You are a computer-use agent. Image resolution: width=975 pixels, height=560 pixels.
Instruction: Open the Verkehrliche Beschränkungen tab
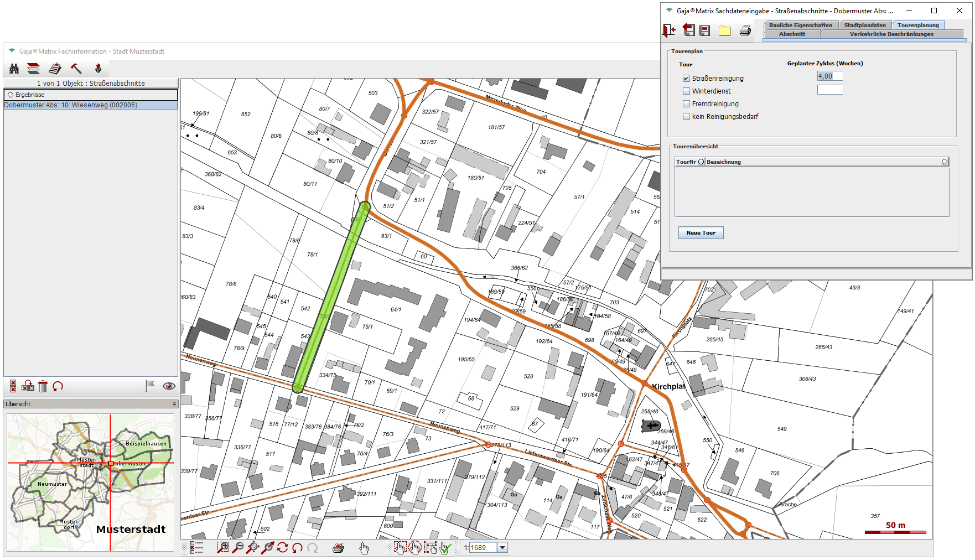click(891, 34)
